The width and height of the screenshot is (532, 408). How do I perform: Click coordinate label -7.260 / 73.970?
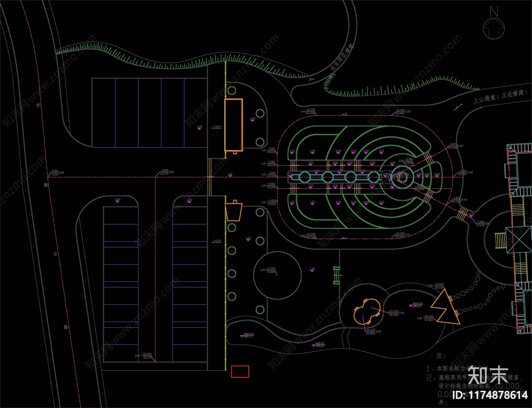(x=480, y=224)
